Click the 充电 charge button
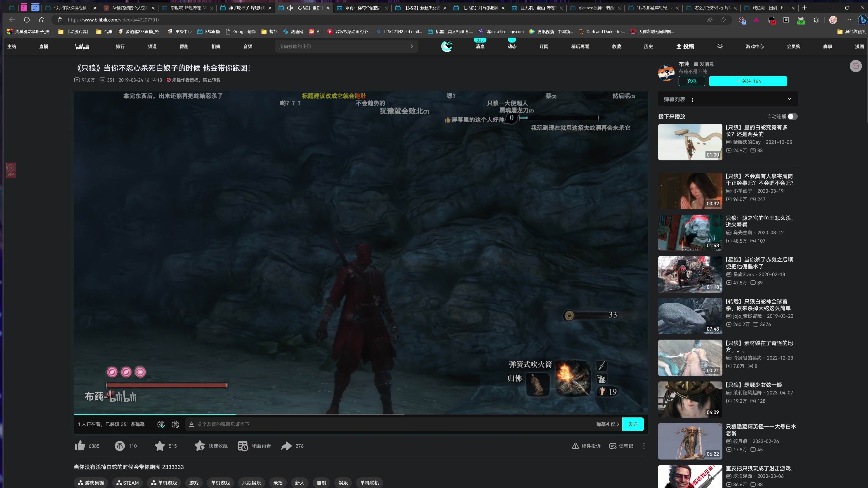The image size is (868, 488). point(691,81)
